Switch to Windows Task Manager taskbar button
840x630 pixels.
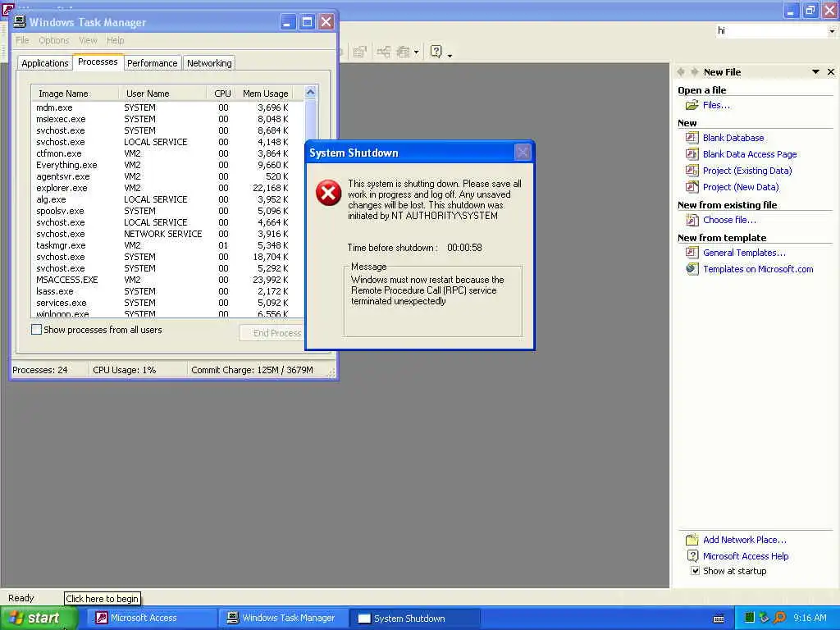point(284,618)
